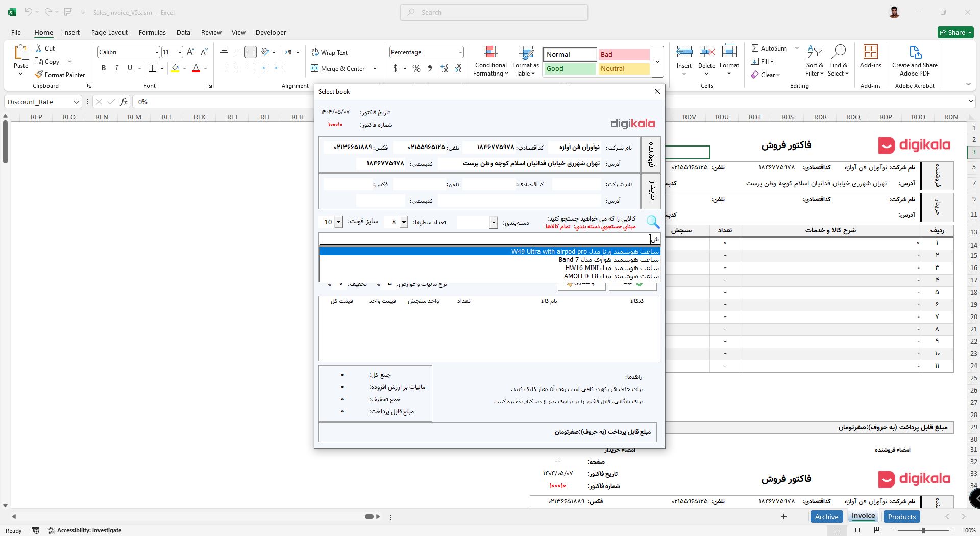Click the Cut scissors icon
Image resolution: width=980 pixels, height=536 pixels.
click(39, 48)
